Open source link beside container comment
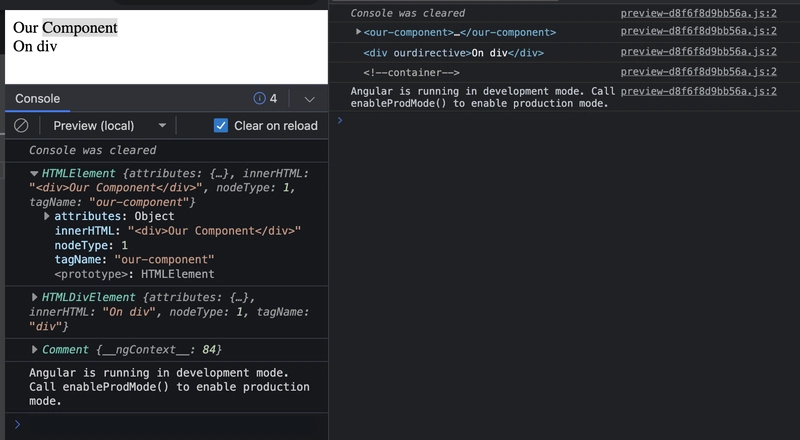 698,72
